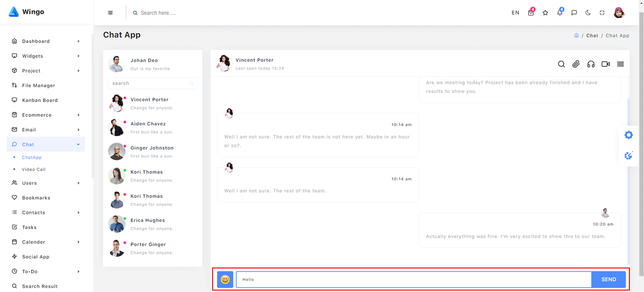Open the settings gear on right edge
This screenshot has height=292, width=644.
[x=628, y=135]
